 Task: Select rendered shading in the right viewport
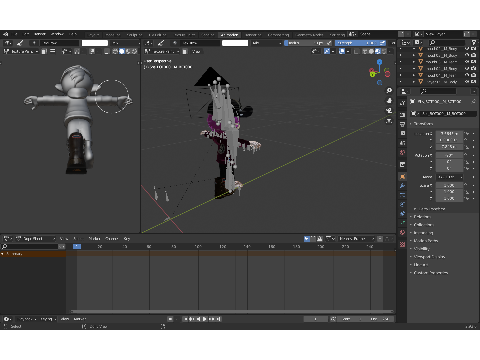pos(384,51)
